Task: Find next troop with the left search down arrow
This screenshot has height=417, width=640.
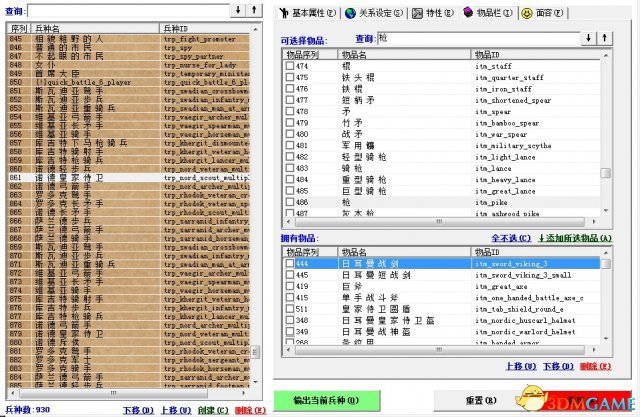Action: [x=238, y=10]
